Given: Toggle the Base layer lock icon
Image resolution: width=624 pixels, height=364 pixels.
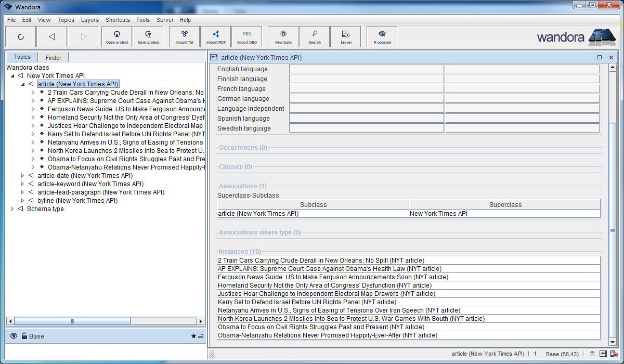Looking at the screenshot, I should 24,336.
